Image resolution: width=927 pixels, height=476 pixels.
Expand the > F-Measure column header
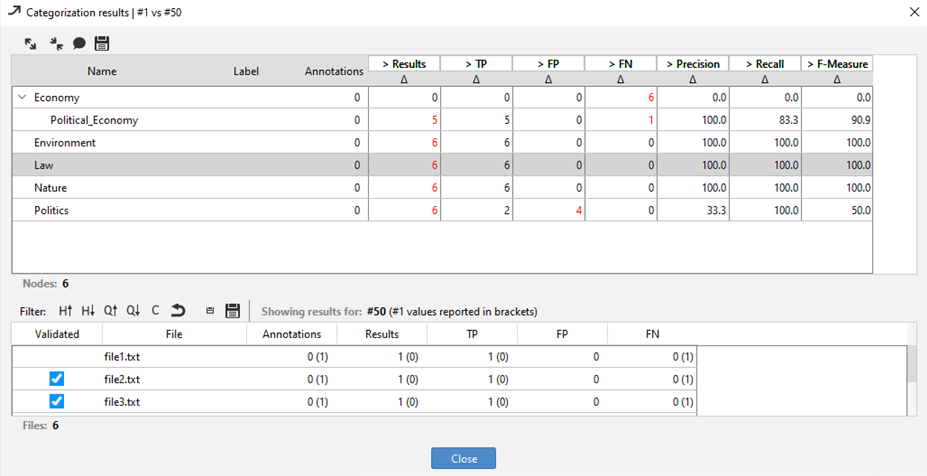point(836,64)
